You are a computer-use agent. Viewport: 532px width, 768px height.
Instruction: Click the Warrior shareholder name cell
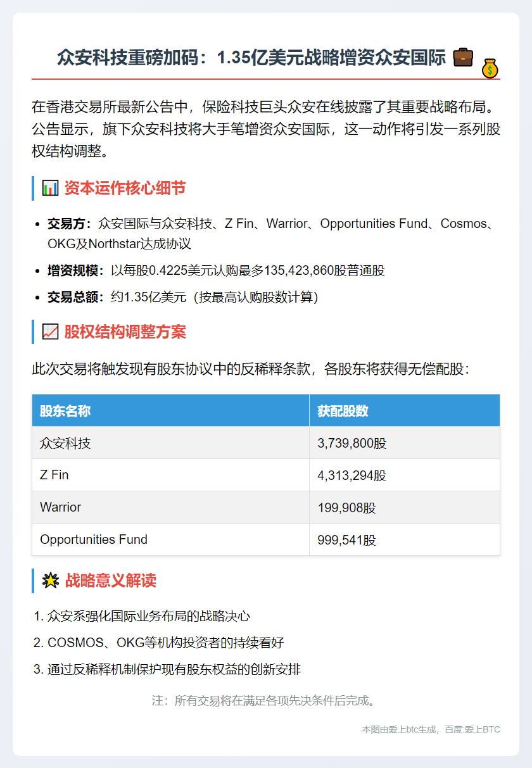60,507
